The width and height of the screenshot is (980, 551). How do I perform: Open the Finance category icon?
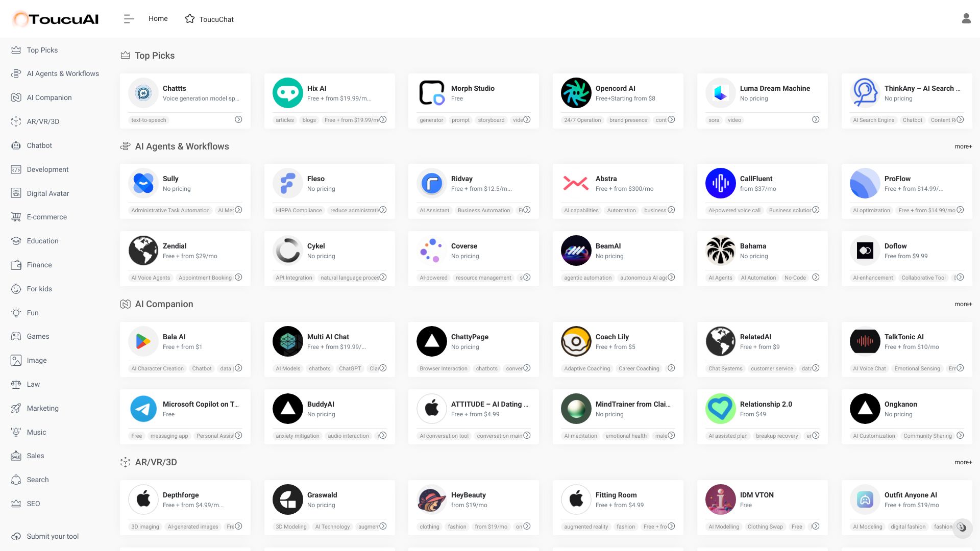[16, 265]
